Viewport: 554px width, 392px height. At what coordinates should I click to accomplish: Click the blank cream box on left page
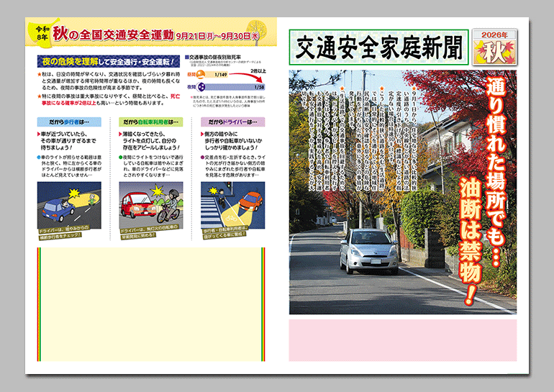pyautogui.click(x=151, y=304)
